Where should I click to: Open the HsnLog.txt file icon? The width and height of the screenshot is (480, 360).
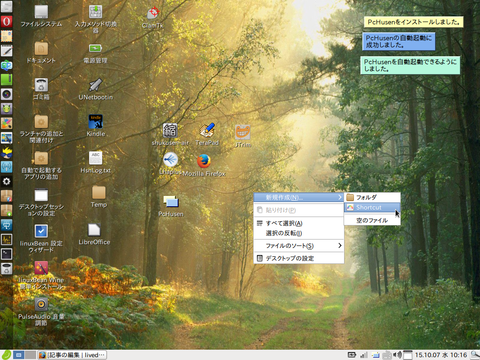coord(96,159)
